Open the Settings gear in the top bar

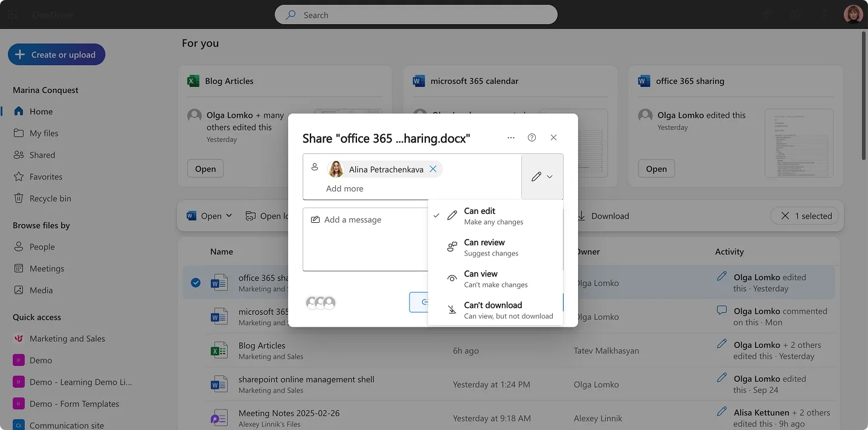[795, 14]
